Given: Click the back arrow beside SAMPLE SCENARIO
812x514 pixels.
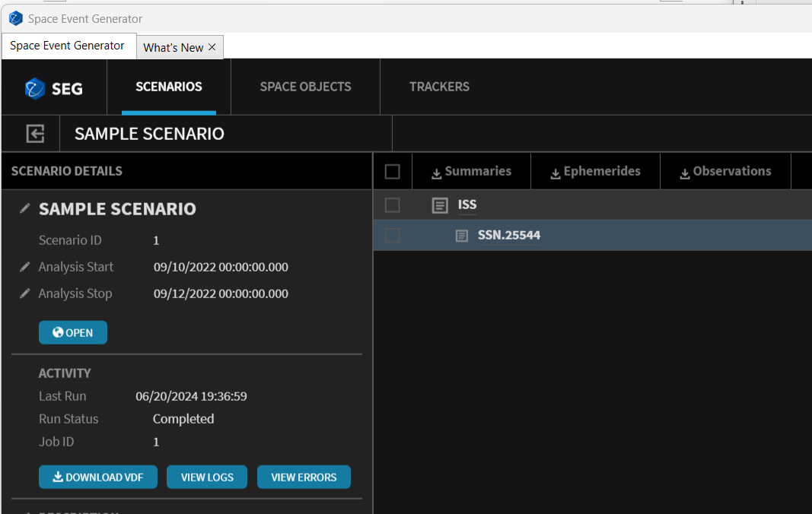Looking at the screenshot, I should (33, 133).
